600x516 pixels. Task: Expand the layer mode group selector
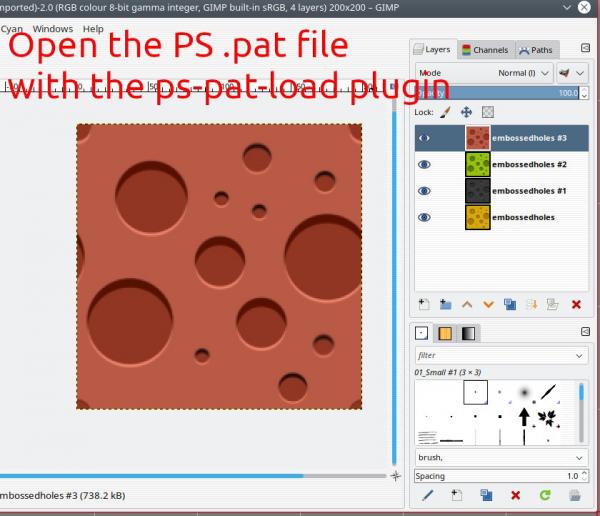click(572, 73)
